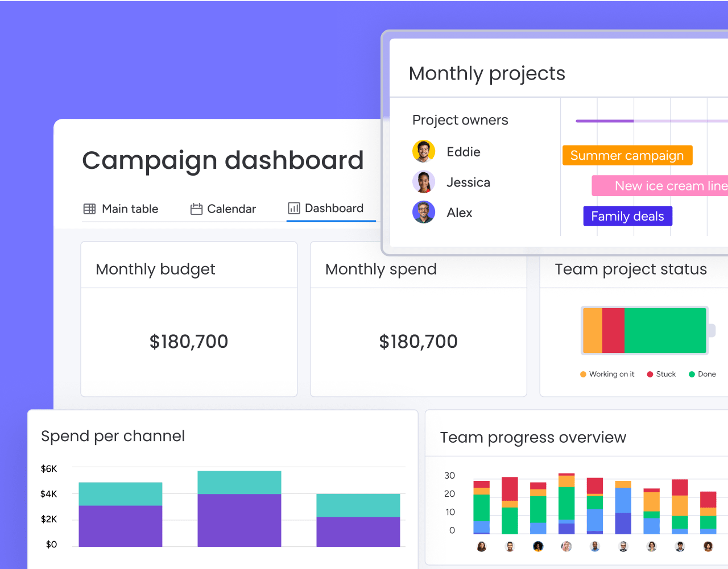Click the Campaign dashboard title

[x=223, y=160]
